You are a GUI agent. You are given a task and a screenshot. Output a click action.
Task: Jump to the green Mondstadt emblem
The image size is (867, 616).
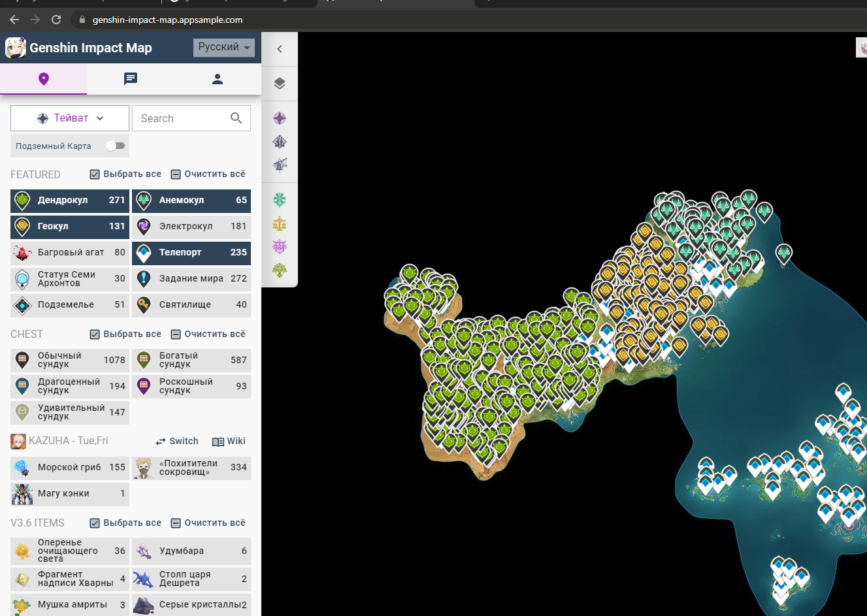[280, 200]
